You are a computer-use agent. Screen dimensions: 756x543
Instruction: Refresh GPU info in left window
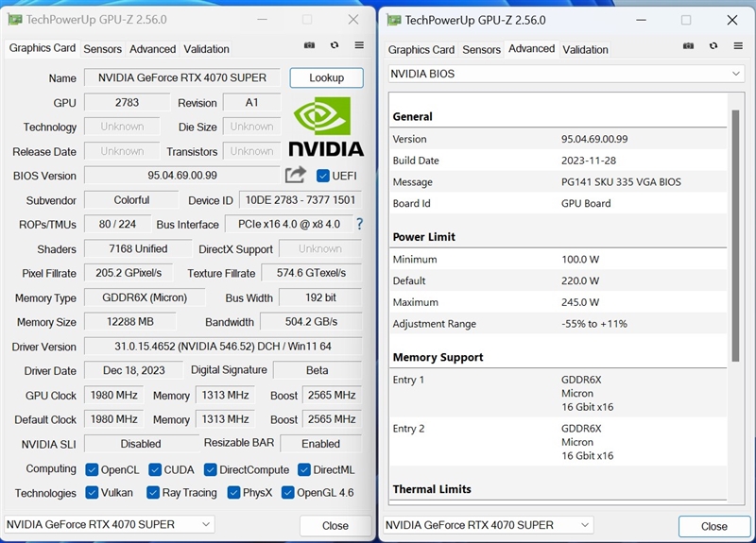tap(335, 45)
